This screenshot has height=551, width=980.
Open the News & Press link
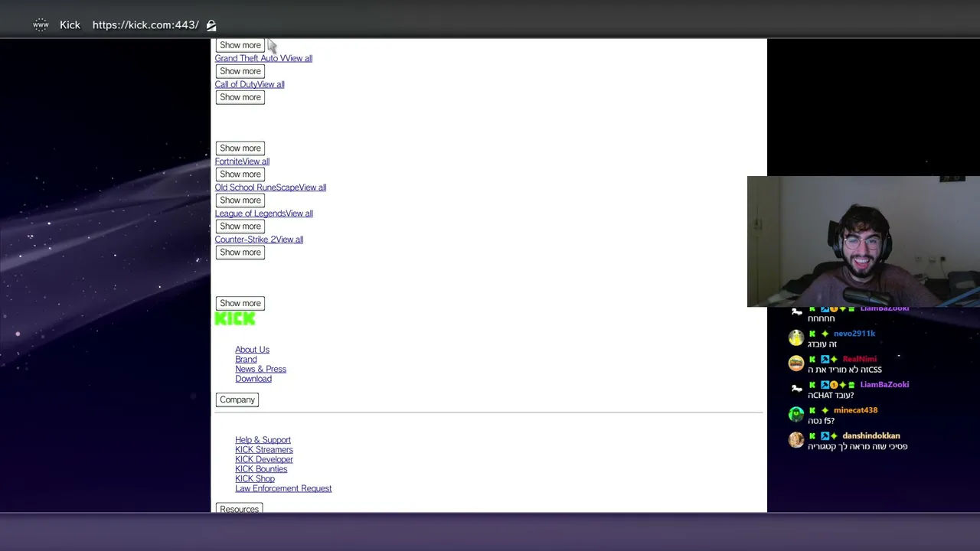[x=260, y=369]
